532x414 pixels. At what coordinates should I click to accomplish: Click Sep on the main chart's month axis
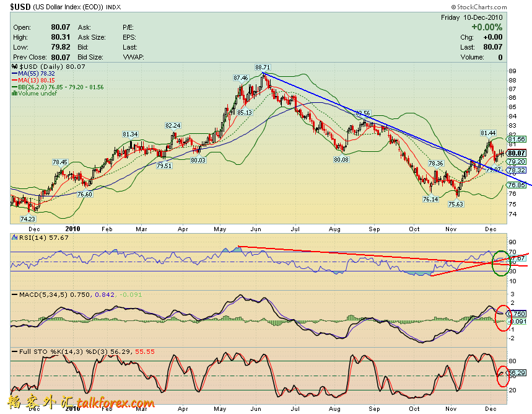(x=374, y=229)
